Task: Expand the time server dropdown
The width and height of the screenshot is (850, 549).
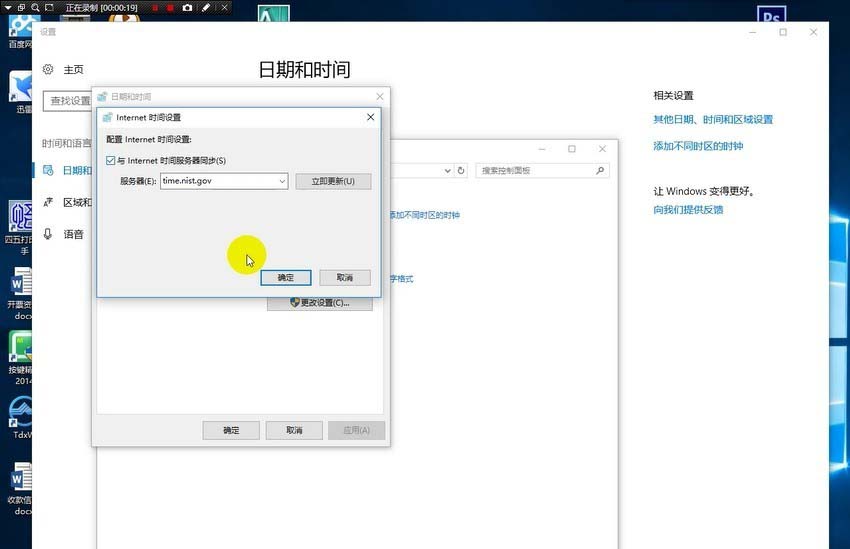Action: pos(282,181)
